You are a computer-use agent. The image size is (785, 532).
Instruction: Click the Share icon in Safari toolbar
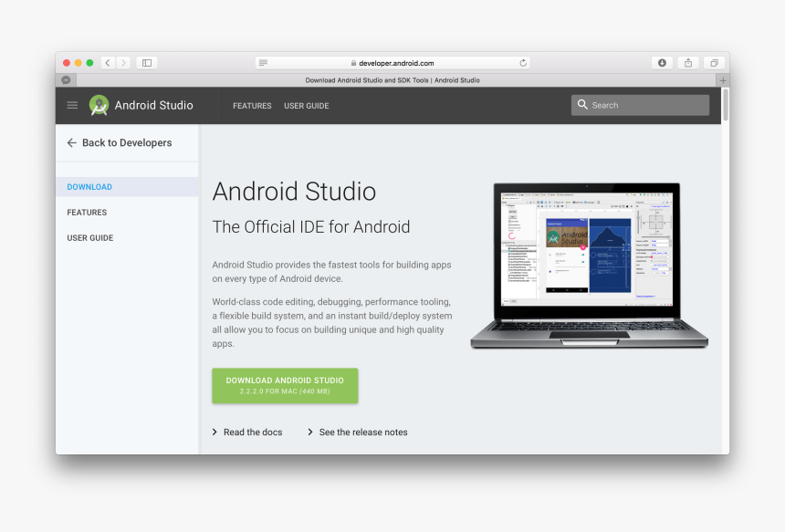point(688,63)
